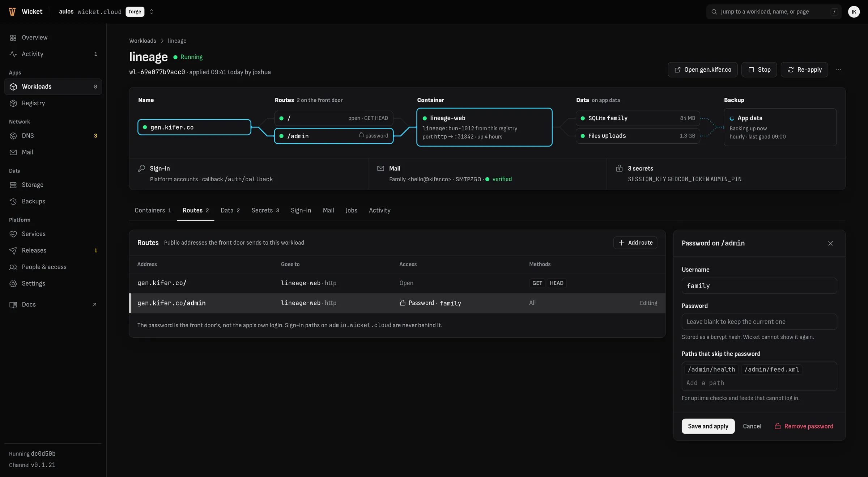Go to DNS in Network section
This screenshot has height=477, width=868.
click(x=53, y=136)
